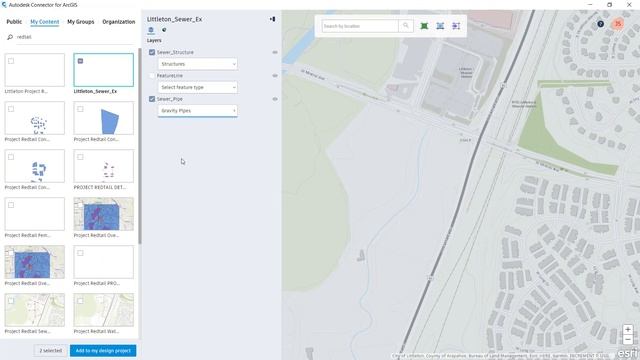
Task: Select the purple arrow map tool
Action: [x=456, y=26]
